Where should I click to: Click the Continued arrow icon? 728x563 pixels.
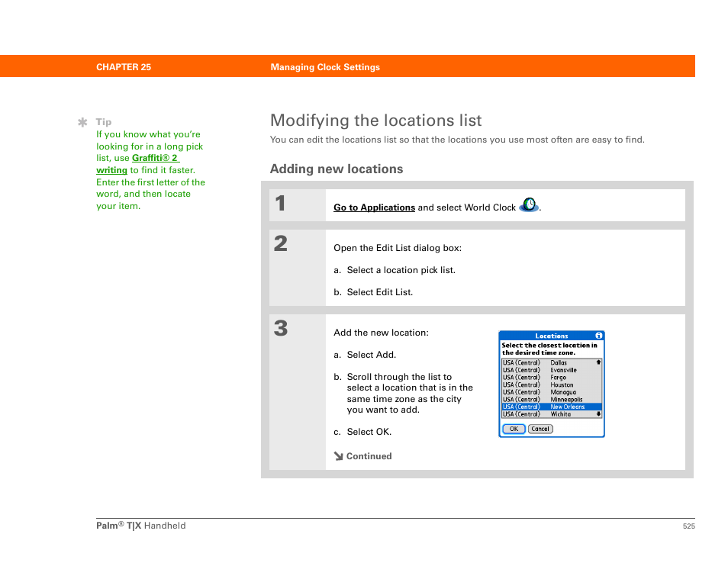[x=338, y=456]
